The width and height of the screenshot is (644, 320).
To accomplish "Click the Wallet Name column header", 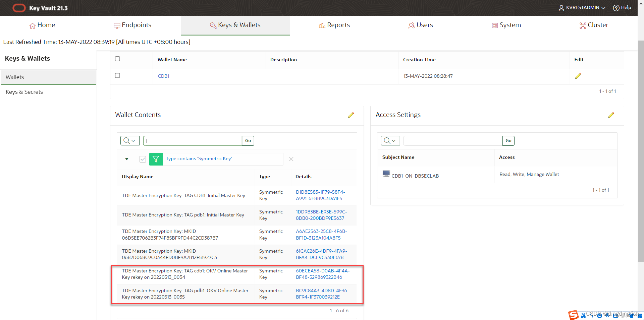I will tap(172, 60).
